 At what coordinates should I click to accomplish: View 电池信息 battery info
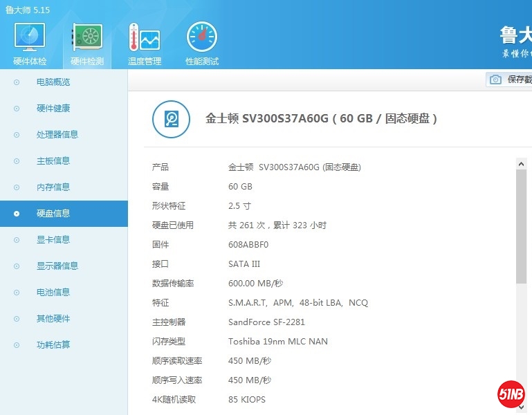pos(53,293)
